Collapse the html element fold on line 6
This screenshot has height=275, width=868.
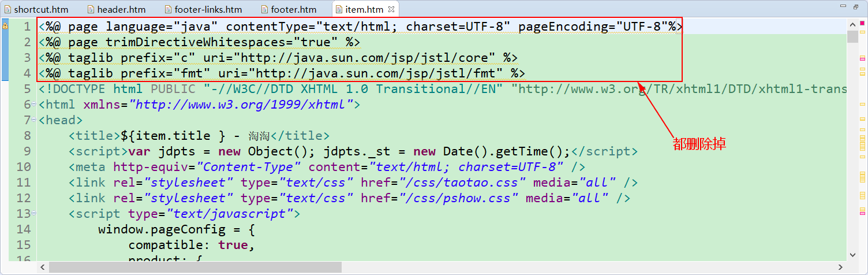[33, 105]
